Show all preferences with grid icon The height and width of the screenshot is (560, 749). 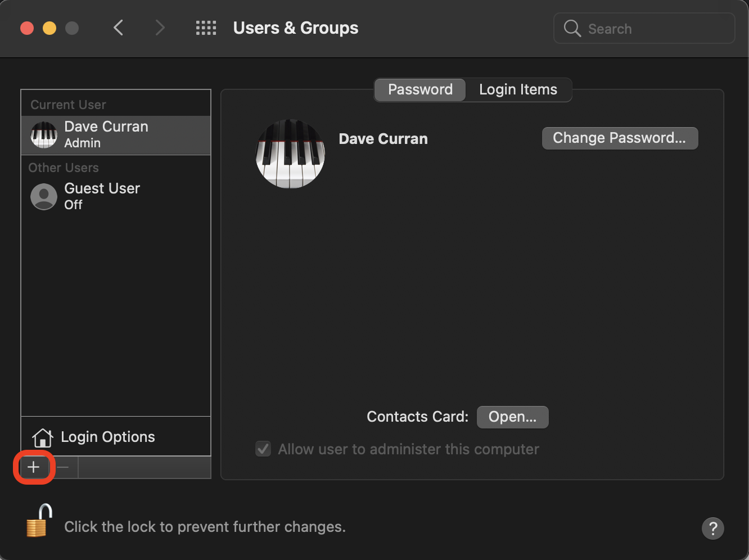click(x=206, y=28)
